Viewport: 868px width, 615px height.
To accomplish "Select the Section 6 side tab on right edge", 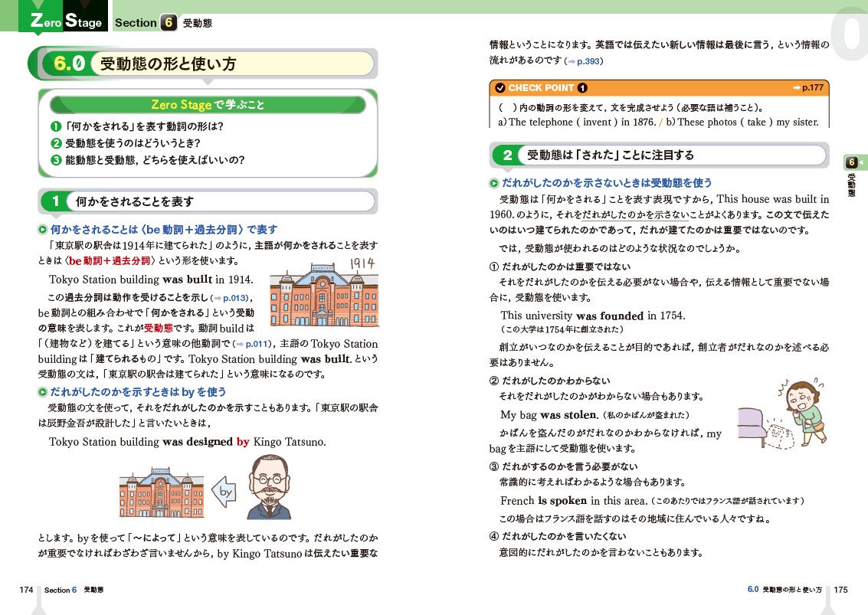I will pos(853,163).
